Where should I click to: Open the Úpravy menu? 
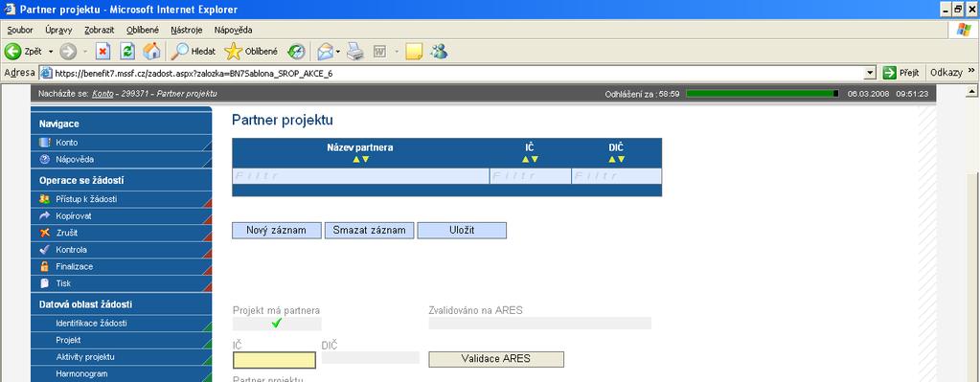(x=58, y=30)
